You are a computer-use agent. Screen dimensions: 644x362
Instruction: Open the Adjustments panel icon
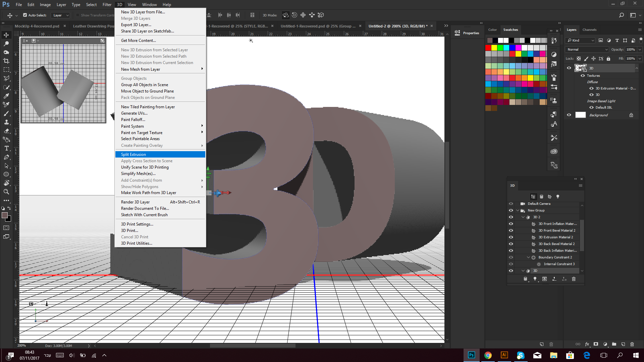tap(554, 54)
